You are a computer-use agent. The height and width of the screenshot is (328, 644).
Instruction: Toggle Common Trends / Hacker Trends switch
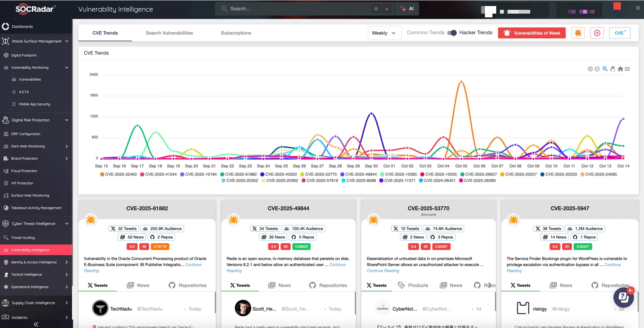[452, 33]
